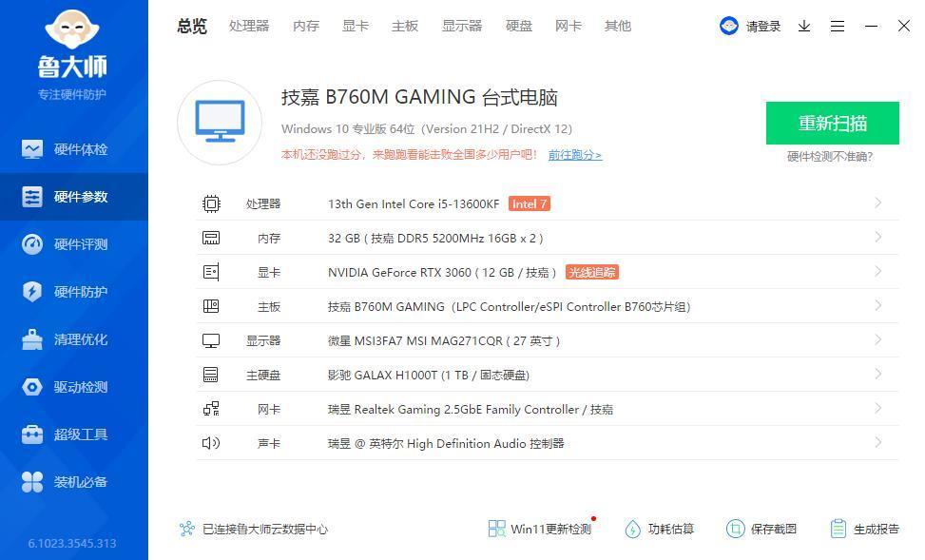Switch to the 处理器 tab
The width and height of the screenshot is (925, 560).
pyautogui.click(x=249, y=26)
